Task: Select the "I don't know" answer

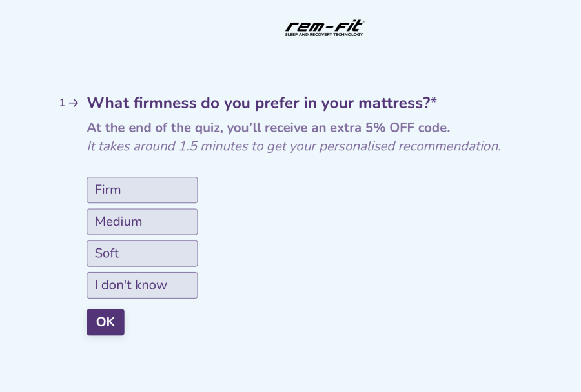Action: [x=142, y=285]
